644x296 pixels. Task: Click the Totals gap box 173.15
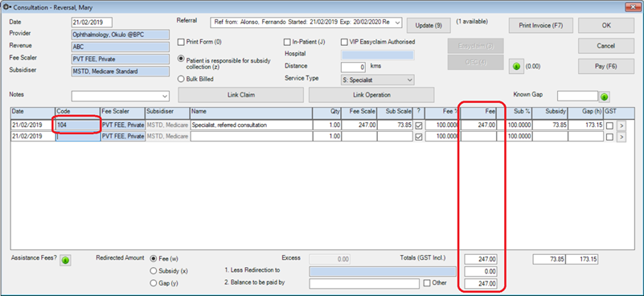pyautogui.click(x=581, y=260)
